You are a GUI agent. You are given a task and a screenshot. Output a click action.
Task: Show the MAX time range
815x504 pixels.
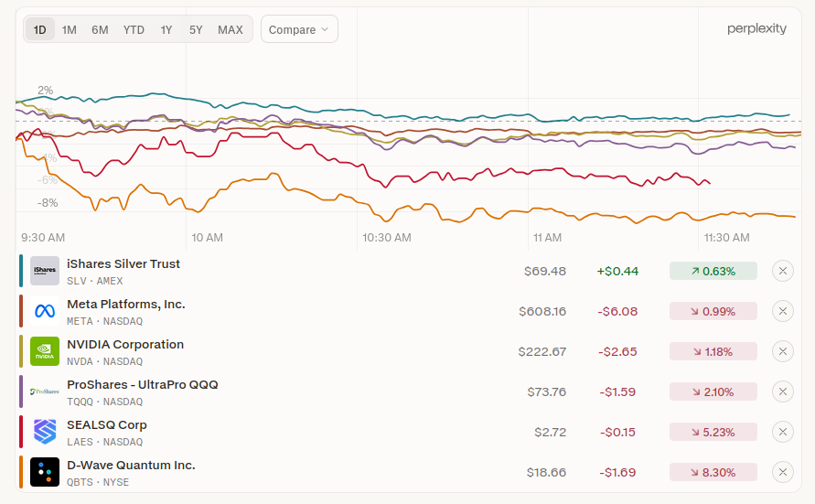point(231,29)
